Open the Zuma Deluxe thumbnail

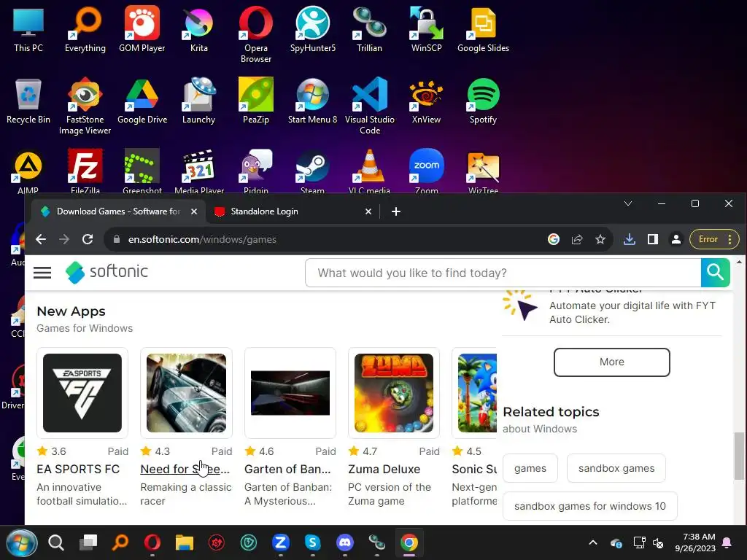pyautogui.click(x=394, y=393)
